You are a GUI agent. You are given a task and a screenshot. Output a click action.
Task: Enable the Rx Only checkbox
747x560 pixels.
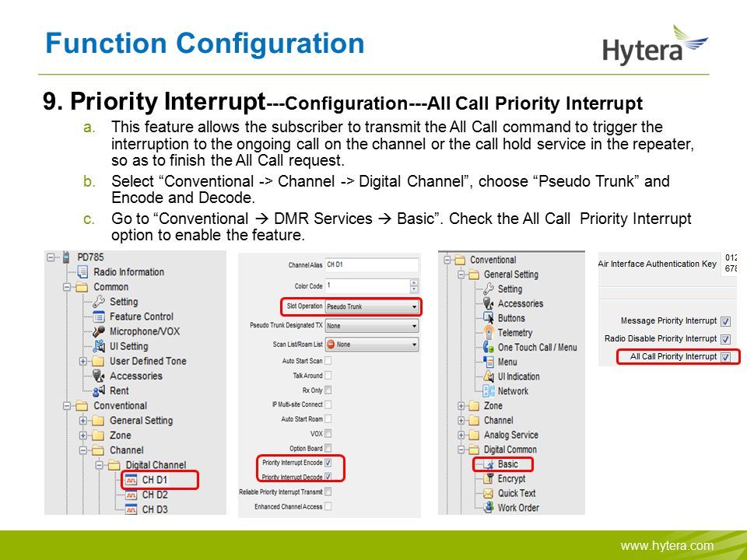coord(328,390)
